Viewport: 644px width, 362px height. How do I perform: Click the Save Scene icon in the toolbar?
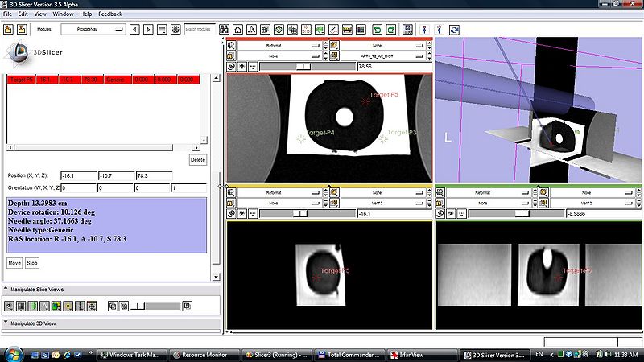click(22, 30)
